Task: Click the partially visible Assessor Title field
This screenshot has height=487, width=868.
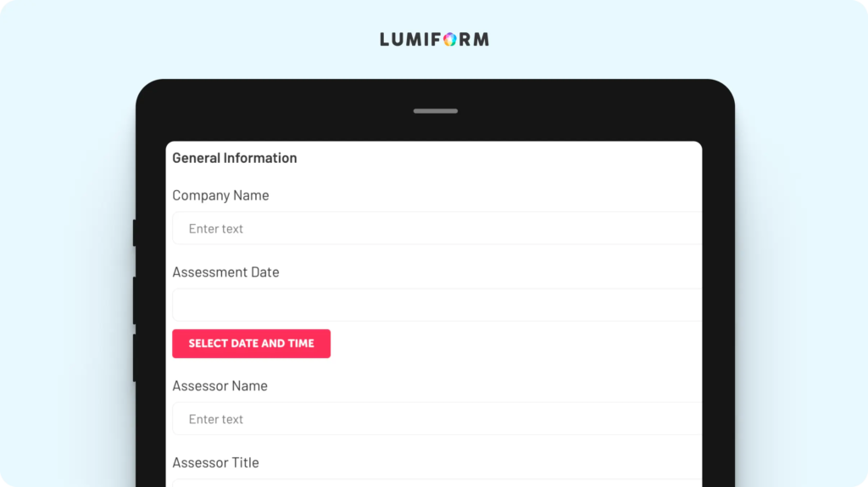Action: (x=437, y=483)
